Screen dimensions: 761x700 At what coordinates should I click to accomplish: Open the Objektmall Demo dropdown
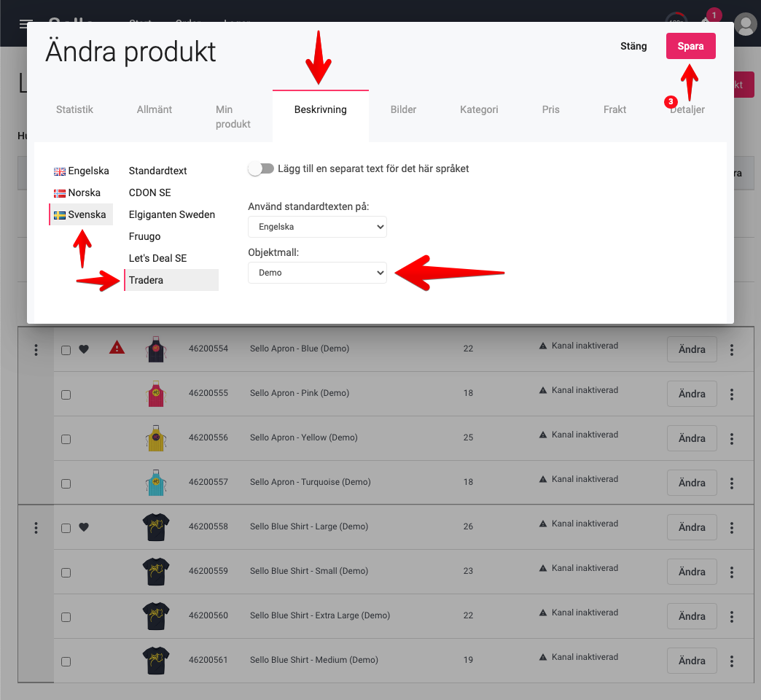point(317,273)
